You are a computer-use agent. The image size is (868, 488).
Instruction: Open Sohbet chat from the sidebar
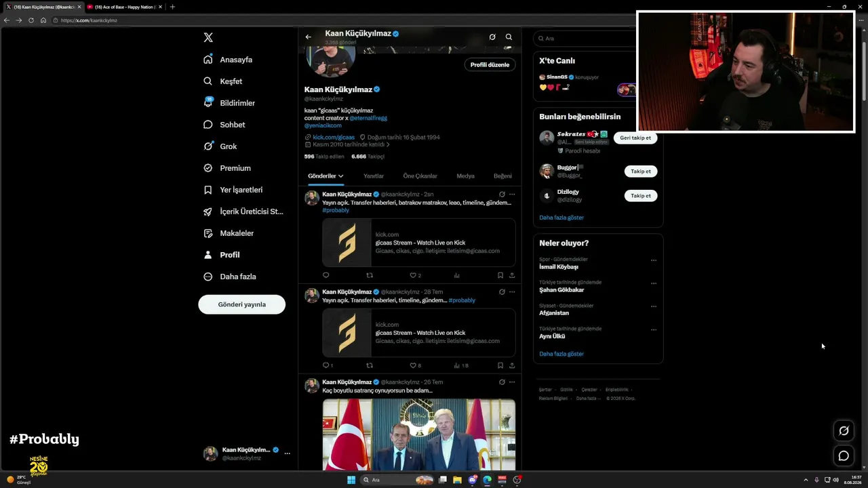tap(224, 125)
